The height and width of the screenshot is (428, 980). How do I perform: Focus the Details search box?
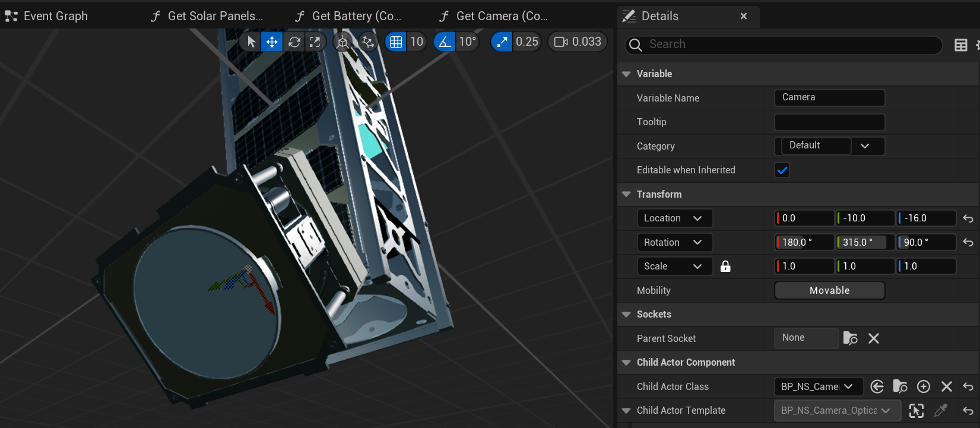tap(784, 45)
